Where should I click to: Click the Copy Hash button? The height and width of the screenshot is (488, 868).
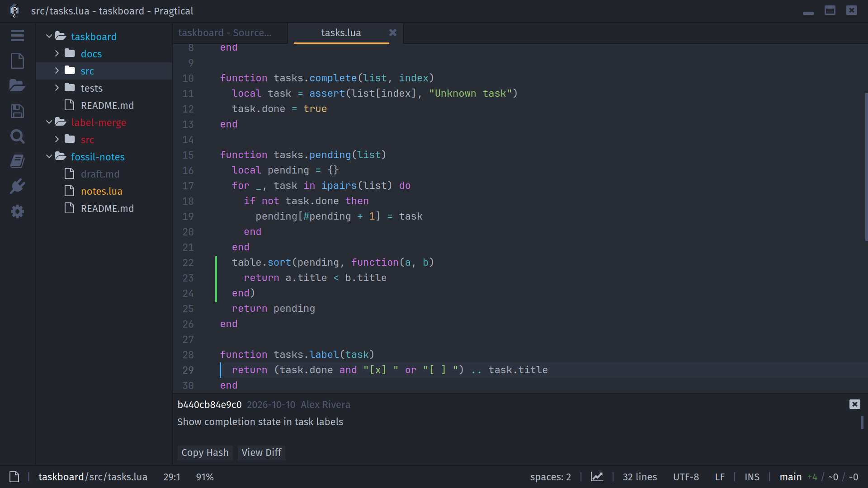point(205,452)
